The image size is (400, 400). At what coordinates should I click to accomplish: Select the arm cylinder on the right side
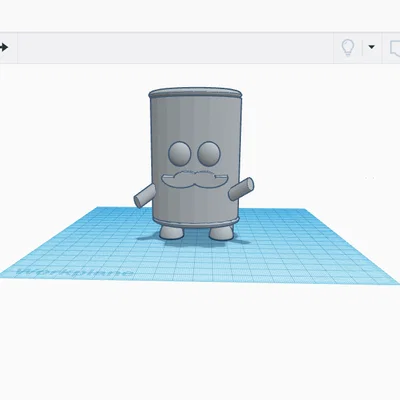click(241, 189)
